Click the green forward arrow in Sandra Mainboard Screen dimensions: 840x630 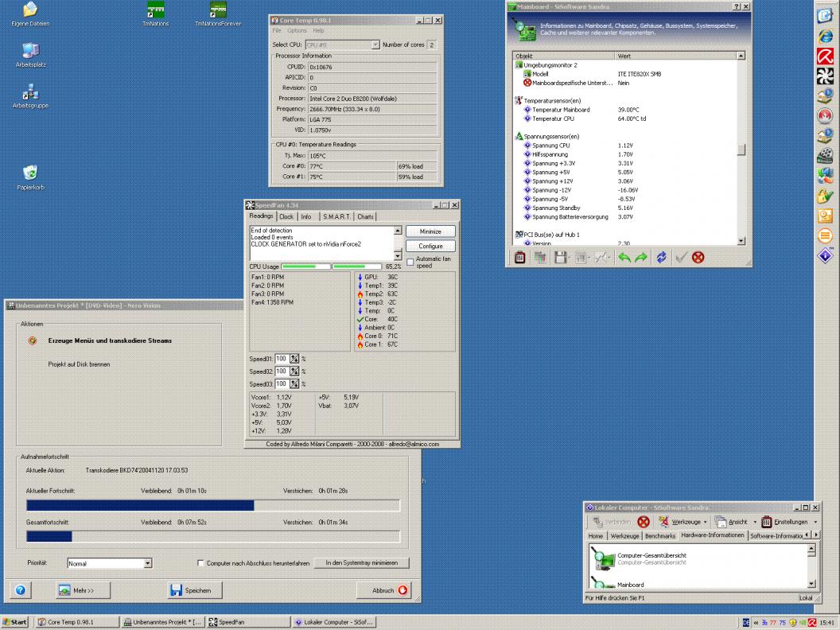coord(640,258)
